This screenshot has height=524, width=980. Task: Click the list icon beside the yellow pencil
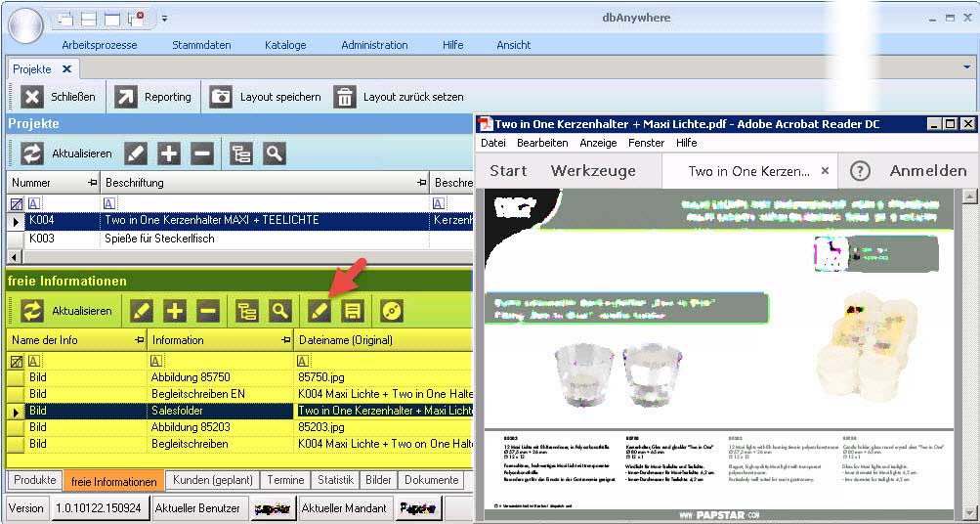353,311
